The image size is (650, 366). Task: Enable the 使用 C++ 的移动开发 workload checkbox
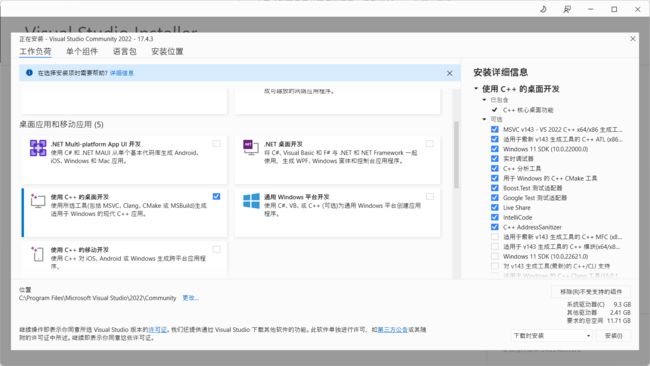(216, 249)
